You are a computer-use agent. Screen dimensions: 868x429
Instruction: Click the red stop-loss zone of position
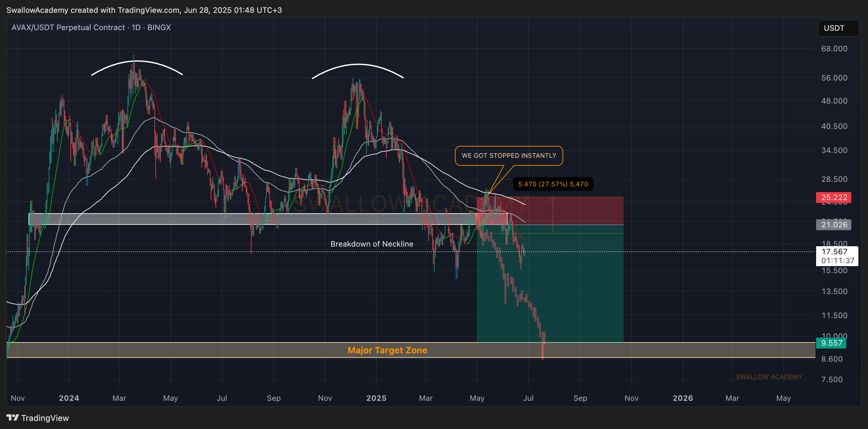click(550, 211)
